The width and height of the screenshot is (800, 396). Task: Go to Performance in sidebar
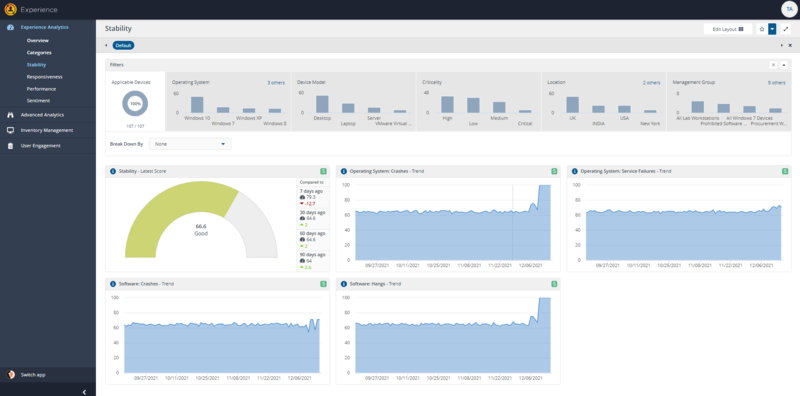point(41,89)
